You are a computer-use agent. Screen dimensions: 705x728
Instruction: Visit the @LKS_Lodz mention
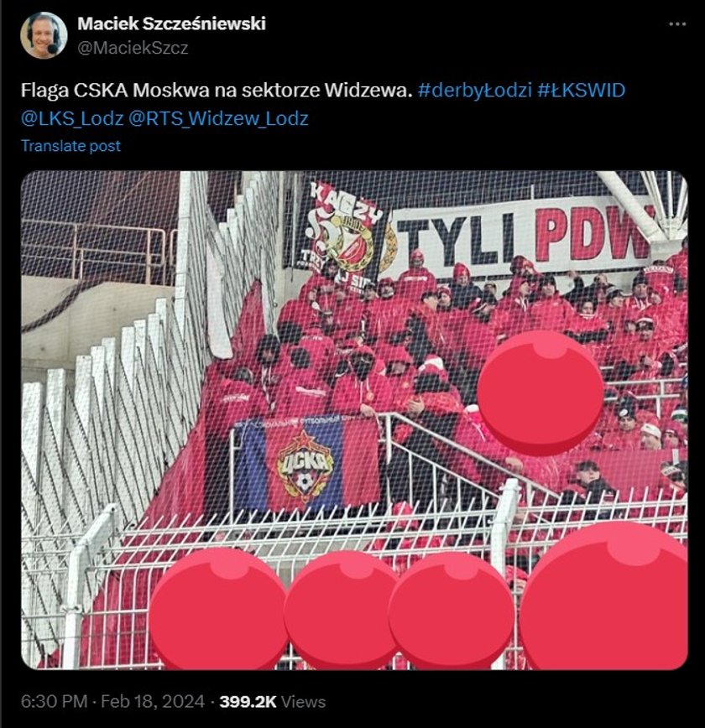pyautogui.click(x=72, y=119)
